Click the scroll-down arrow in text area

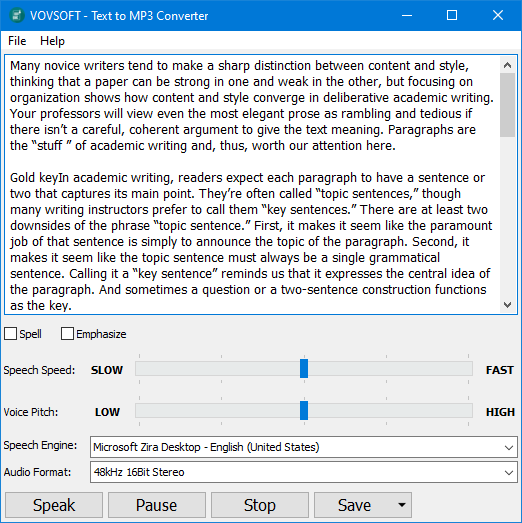coord(507,305)
